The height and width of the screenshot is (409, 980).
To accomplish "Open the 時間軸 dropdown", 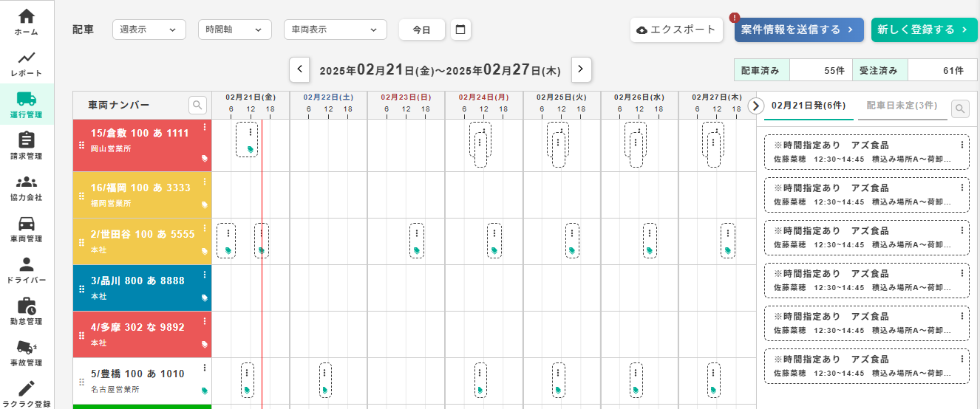I will click(x=234, y=30).
